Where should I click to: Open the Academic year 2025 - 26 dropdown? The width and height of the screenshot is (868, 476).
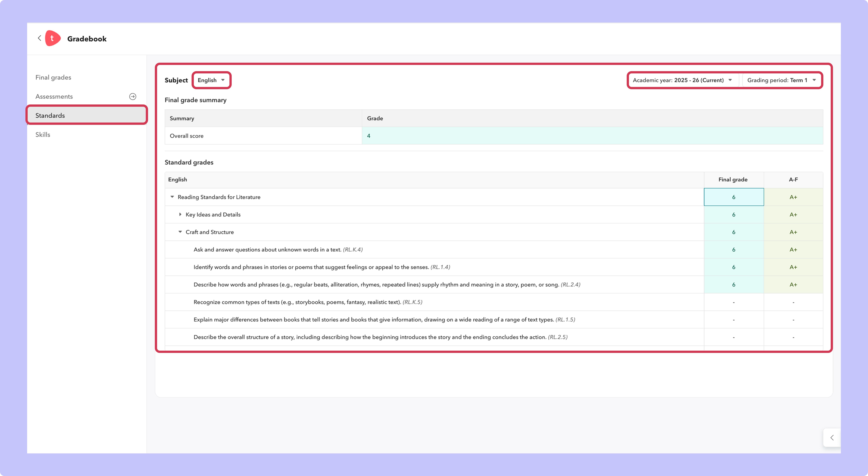(682, 80)
